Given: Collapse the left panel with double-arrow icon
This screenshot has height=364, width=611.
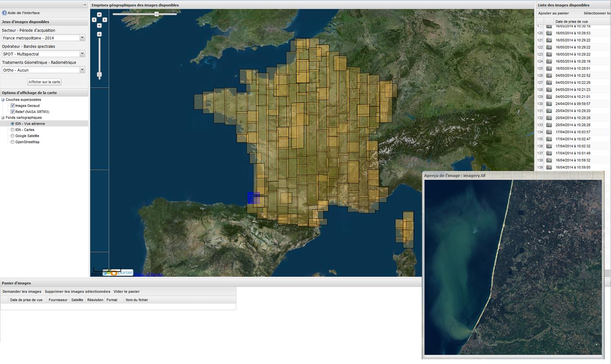Looking at the screenshot, I should click(x=85, y=5).
